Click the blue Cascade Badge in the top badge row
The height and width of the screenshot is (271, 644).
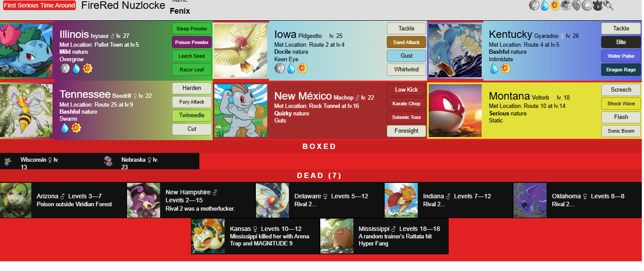[545, 5]
